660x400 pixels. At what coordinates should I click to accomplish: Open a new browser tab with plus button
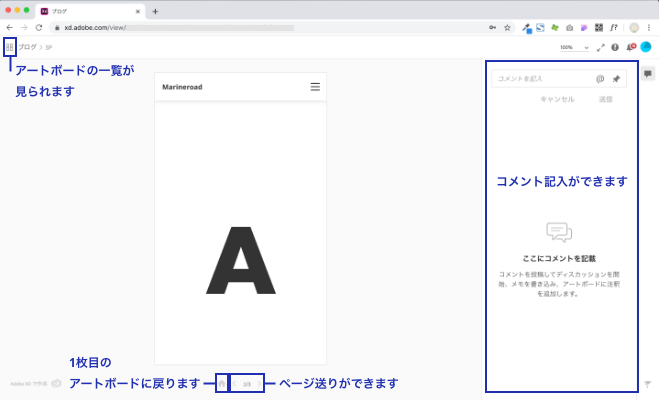pos(155,11)
